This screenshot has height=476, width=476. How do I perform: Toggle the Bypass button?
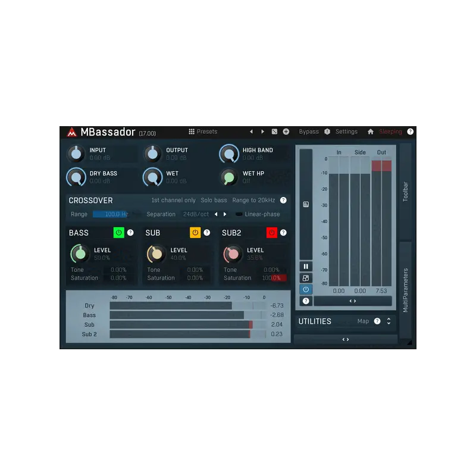click(x=309, y=131)
